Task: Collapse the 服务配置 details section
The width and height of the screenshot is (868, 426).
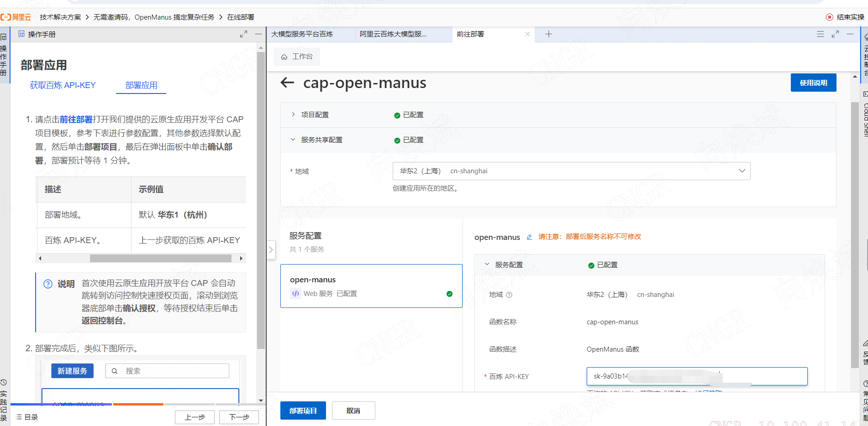Action: click(x=487, y=265)
